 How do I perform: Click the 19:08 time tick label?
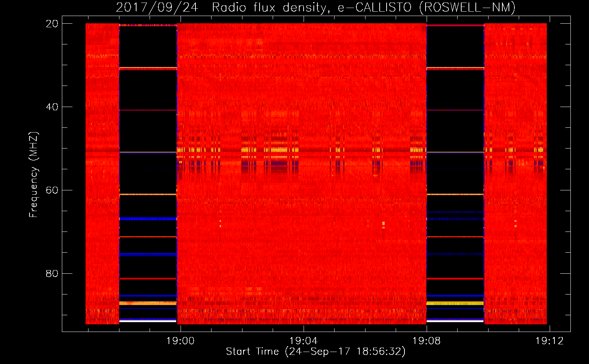pos(426,341)
